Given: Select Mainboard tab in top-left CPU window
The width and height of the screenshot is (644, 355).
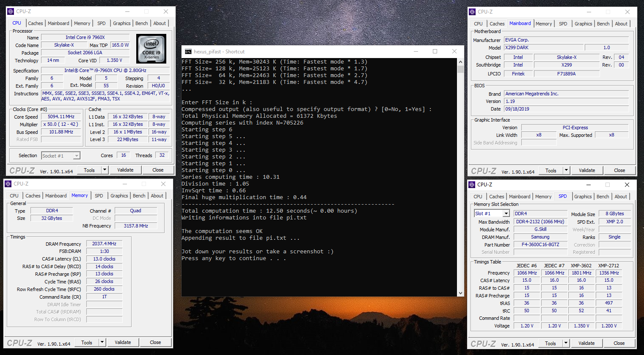Looking at the screenshot, I should [x=58, y=23].
